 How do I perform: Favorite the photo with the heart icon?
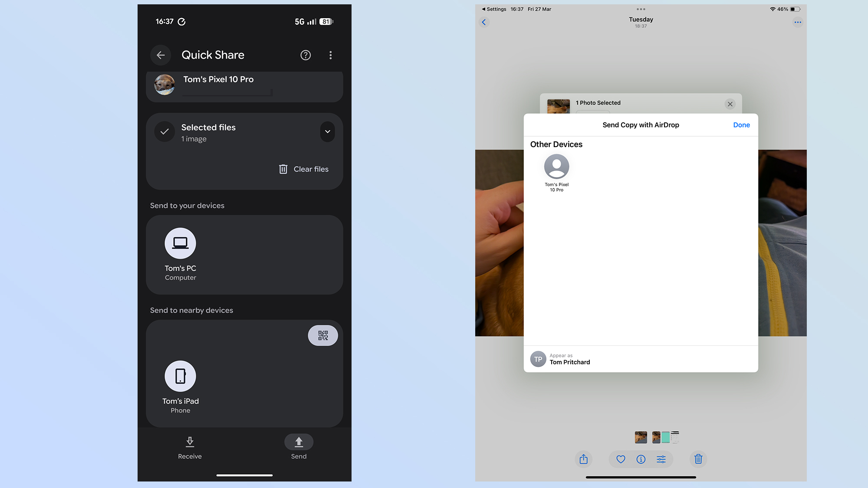coord(620,459)
